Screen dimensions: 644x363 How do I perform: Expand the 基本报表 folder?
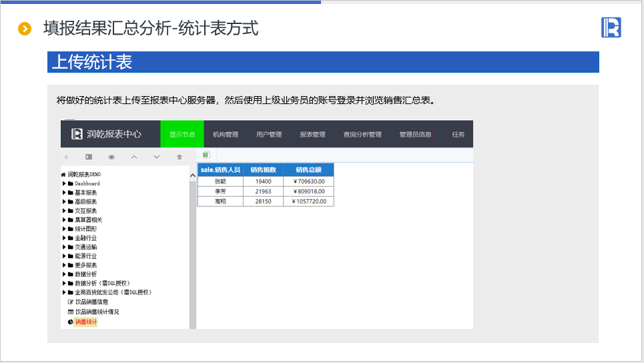(x=64, y=193)
